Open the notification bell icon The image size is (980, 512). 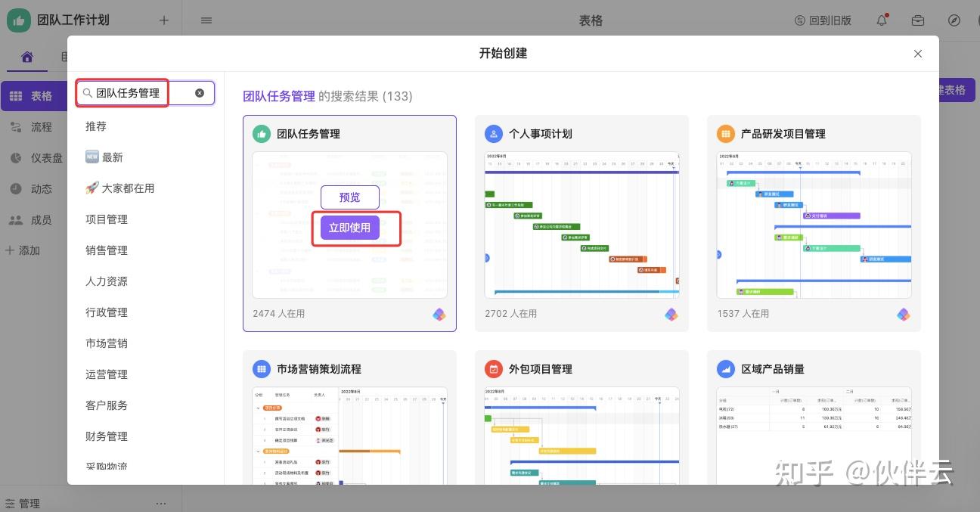[x=882, y=20]
